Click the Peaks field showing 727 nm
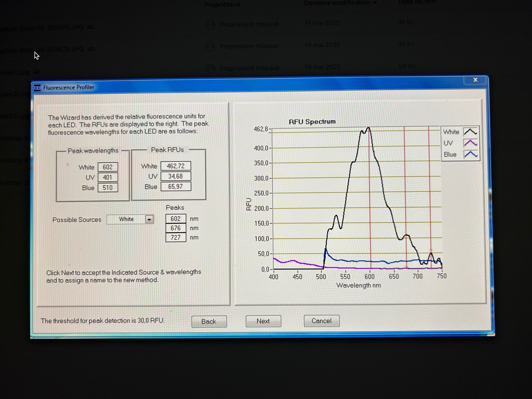The height and width of the screenshot is (399, 532). [175, 237]
